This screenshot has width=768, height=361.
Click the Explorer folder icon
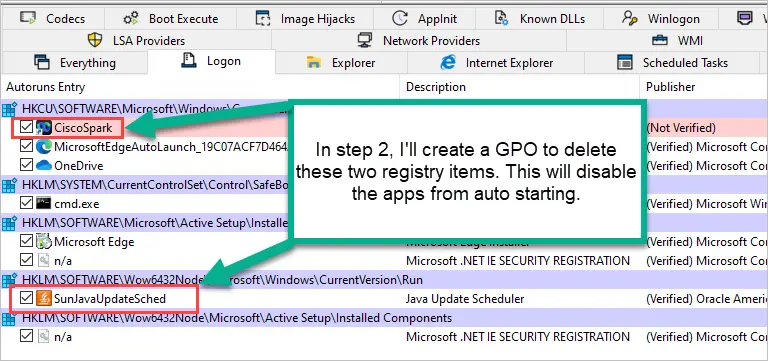[313, 62]
